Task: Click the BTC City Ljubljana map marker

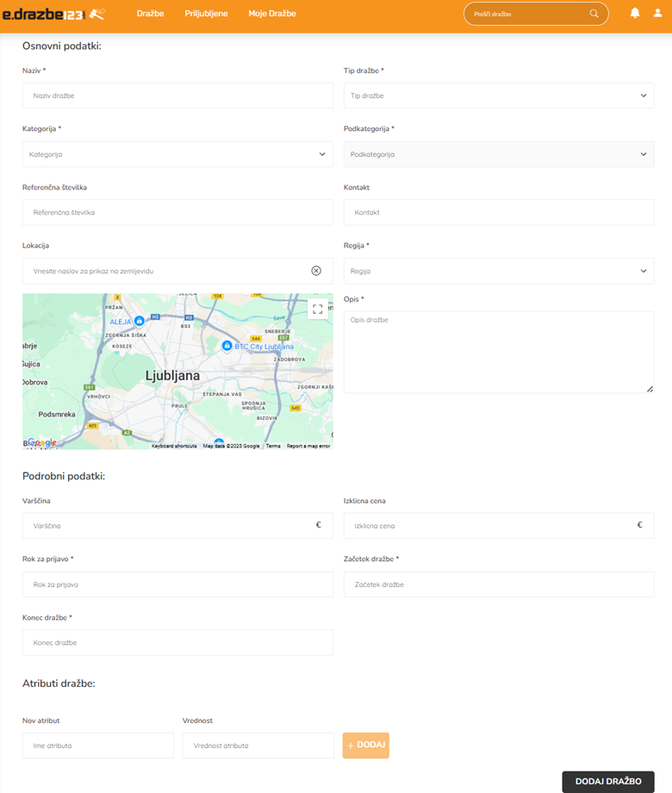Action: 227,346
